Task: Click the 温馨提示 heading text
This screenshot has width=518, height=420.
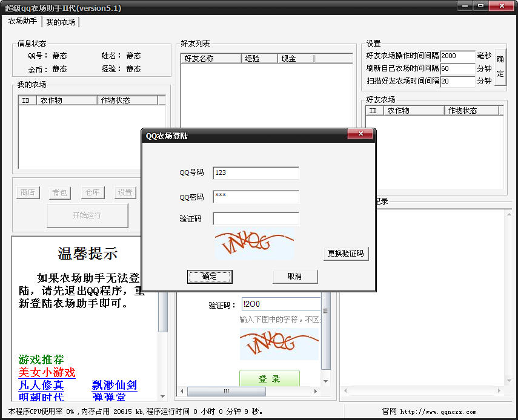Action: click(87, 254)
